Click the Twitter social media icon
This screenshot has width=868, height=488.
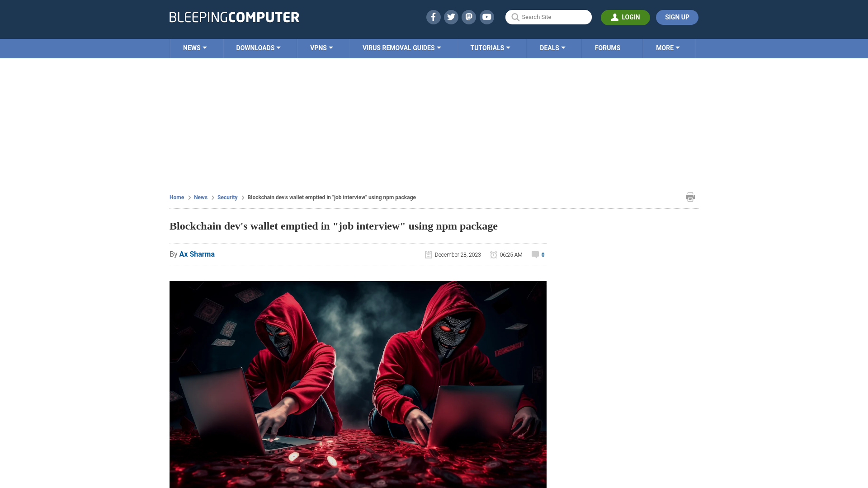pyautogui.click(x=451, y=17)
